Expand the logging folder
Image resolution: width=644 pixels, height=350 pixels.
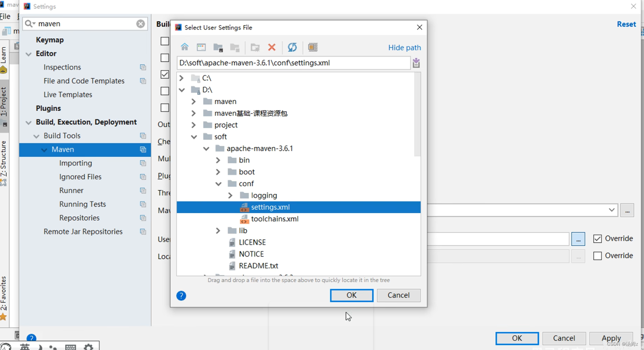(230, 195)
